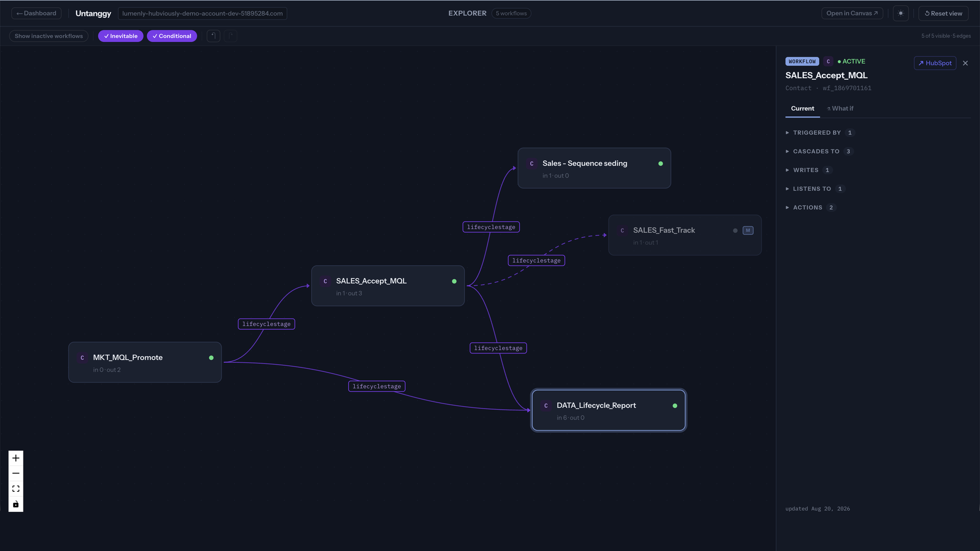Click the workflow id wf_1869701161

pyautogui.click(x=847, y=88)
